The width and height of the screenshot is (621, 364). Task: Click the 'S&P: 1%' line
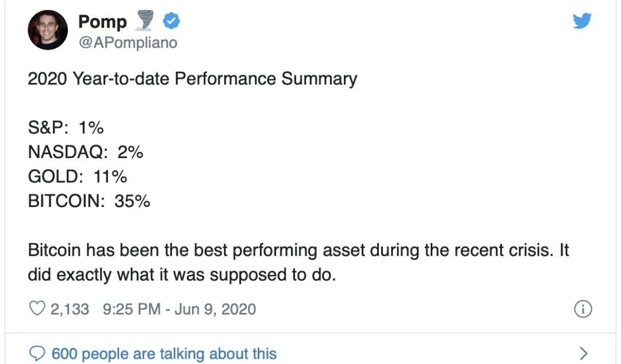point(66,128)
